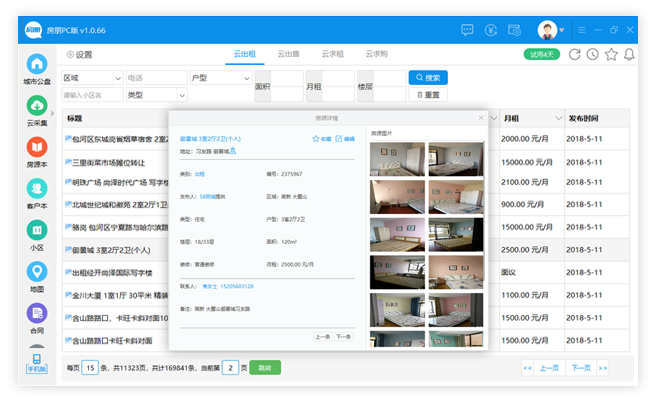
Task: Click the 小区 building icon
Action: (37, 230)
